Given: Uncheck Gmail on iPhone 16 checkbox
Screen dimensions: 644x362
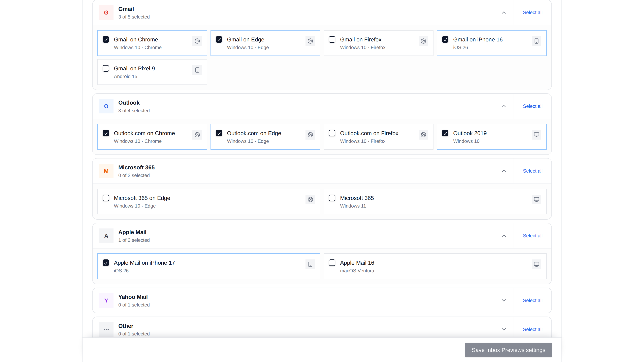Looking at the screenshot, I should coord(445,39).
